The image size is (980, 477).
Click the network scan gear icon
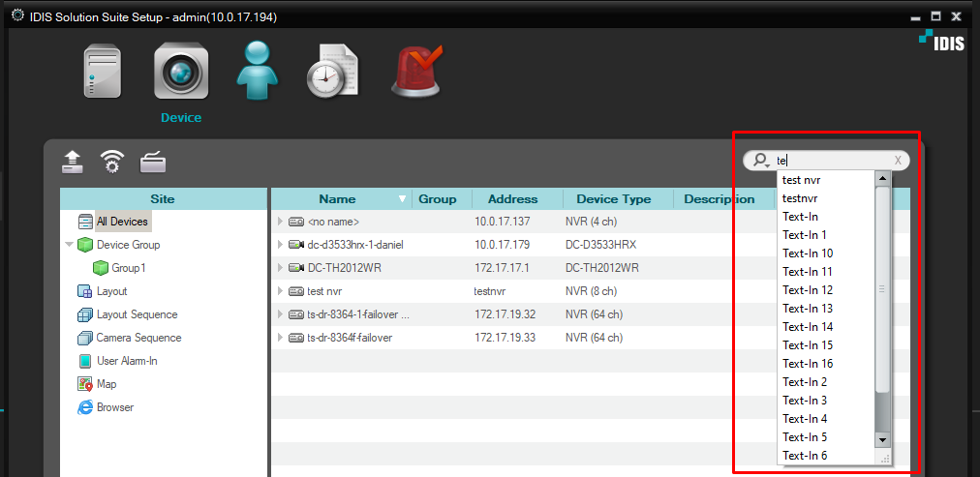tap(113, 162)
